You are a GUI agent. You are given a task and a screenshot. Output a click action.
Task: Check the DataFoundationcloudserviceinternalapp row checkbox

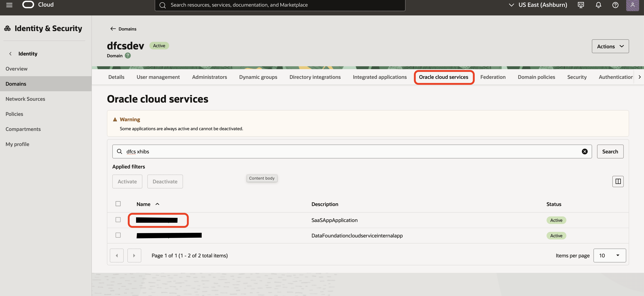coord(118,235)
